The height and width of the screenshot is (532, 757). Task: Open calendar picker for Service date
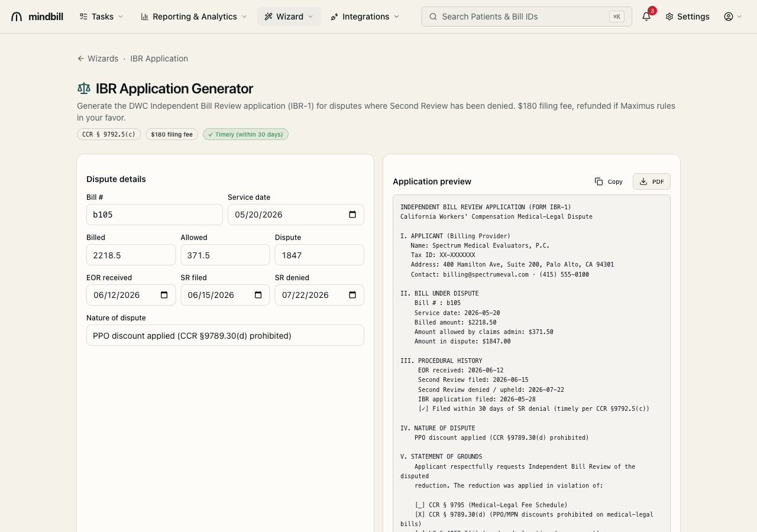tap(352, 215)
